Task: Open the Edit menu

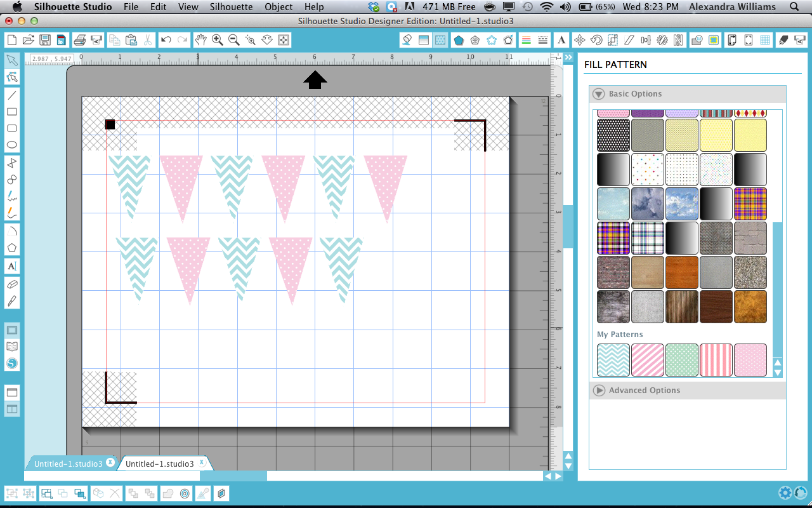Action: pos(159,7)
